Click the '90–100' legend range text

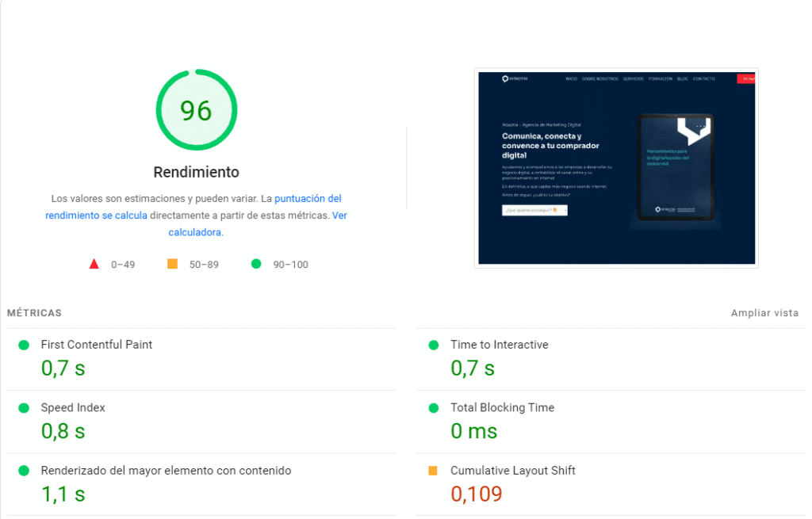coord(290,265)
